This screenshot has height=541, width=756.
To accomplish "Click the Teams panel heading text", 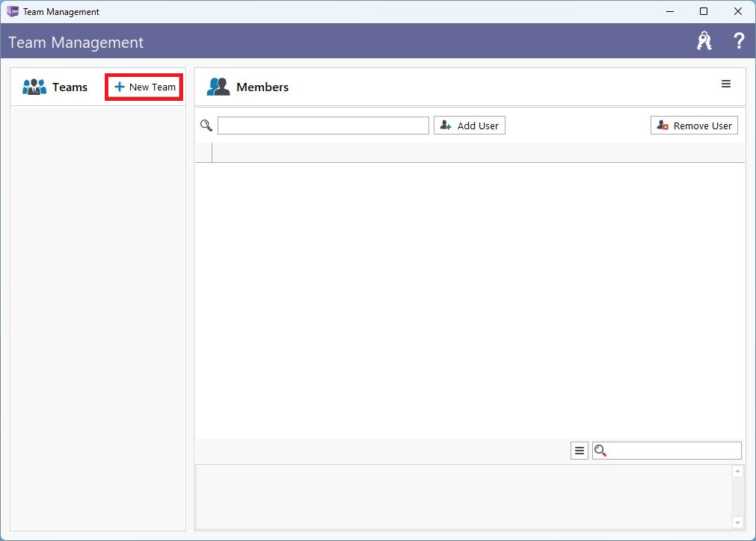I will (x=70, y=87).
